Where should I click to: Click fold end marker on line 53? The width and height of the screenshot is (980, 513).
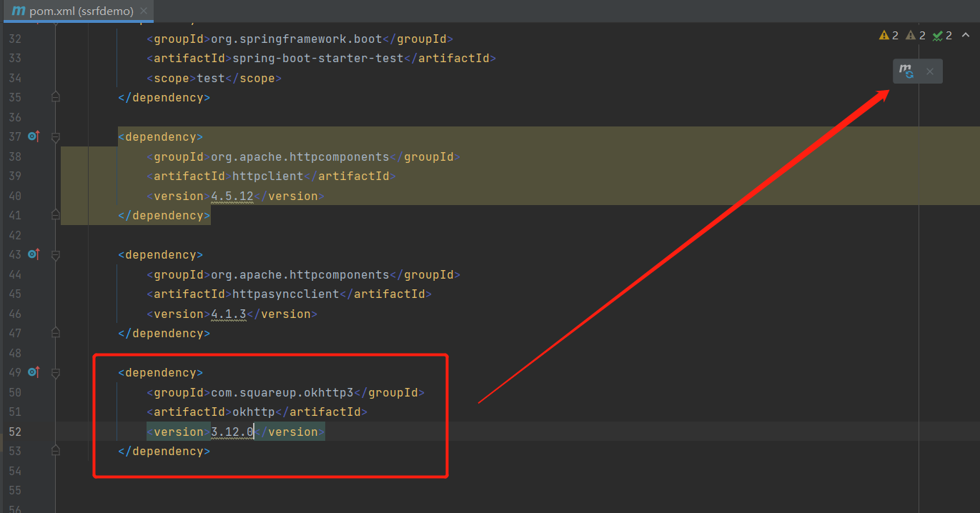pyautogui.click(x=56, y=451)
